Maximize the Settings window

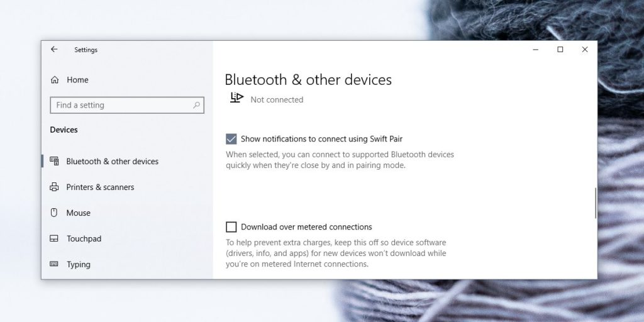click(560, 50)
